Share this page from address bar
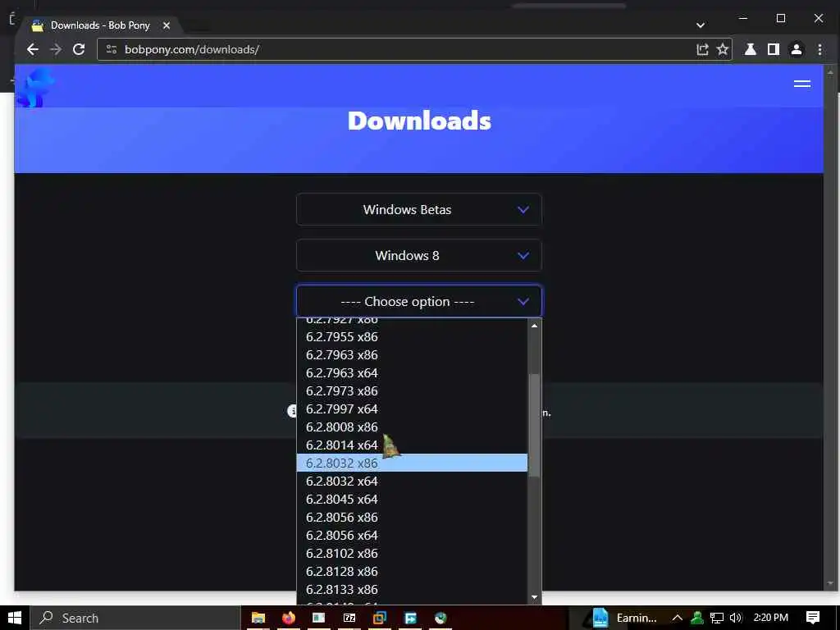This screenshot has width=840, height=630. 702,49
